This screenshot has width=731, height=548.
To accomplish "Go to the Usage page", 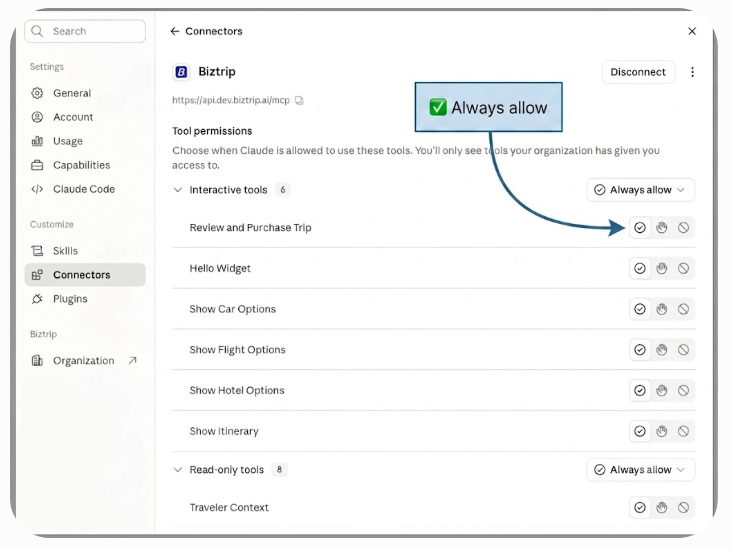I will click(85, 141).
